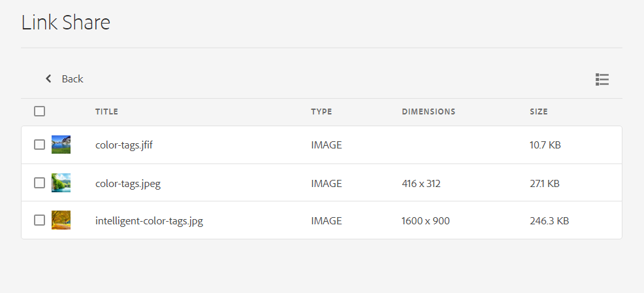Viewport: 644px width, 293px height.
Task: Open the intelligent-color-tags.jpg file title
Action: click(149, 221)
